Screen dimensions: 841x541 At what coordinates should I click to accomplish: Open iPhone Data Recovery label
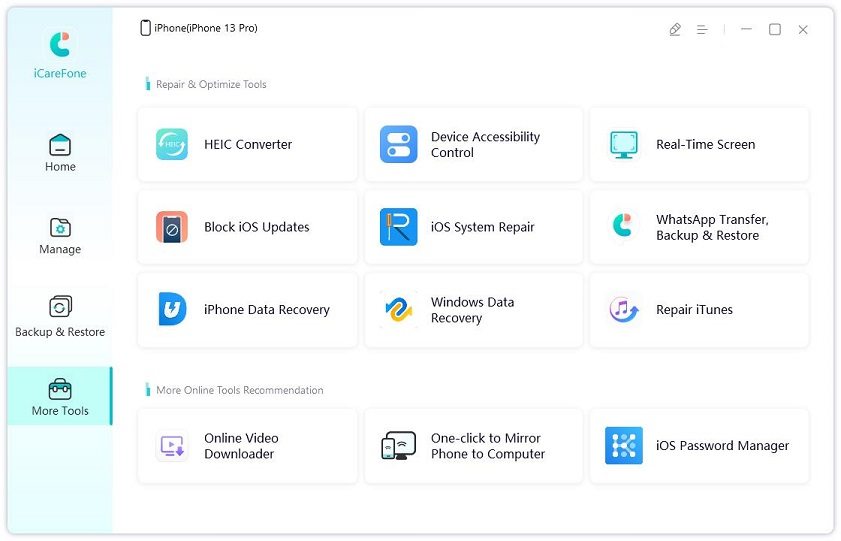tap(267, 309)
